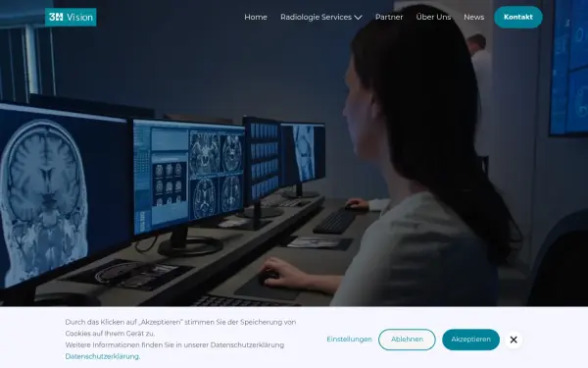Viewport: 588px width, 368px height.
Task: Click the 3M Vision logo
Action: pos(71,17)
